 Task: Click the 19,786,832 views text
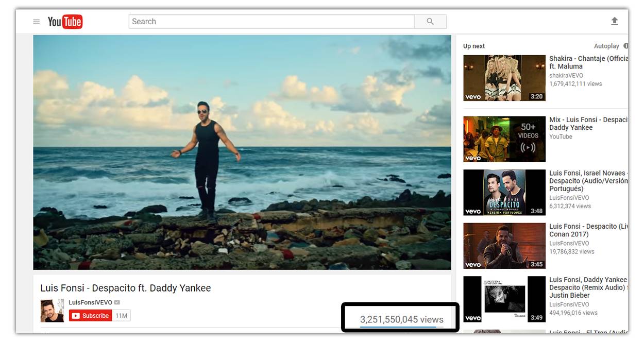point(572,252)
